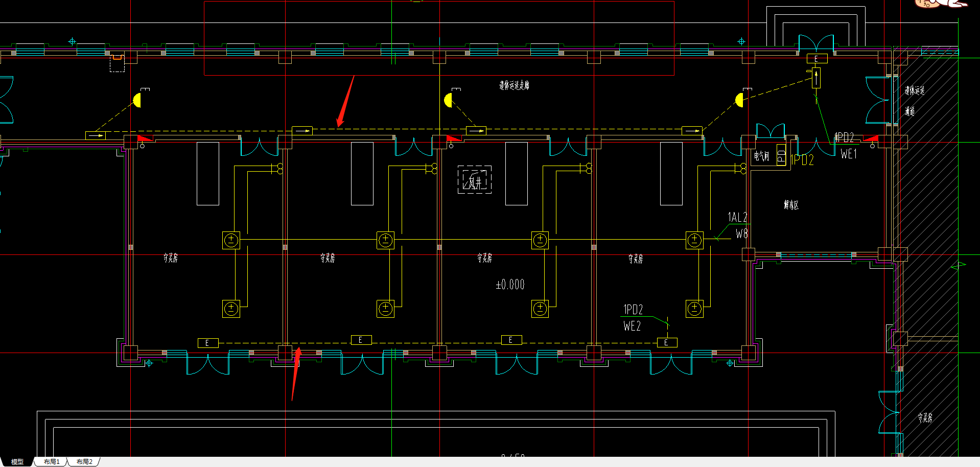The height and width of the screenshot is (467, 980).
Task: Select the upper ceiling lamp above third 守灵房 label
Action: 540,240
